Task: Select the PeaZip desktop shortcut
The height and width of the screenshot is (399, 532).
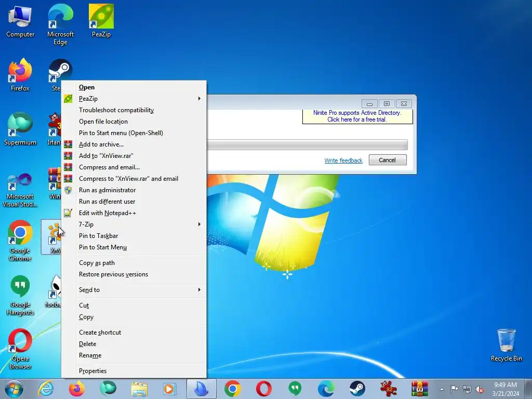Action: coord(101,21)
